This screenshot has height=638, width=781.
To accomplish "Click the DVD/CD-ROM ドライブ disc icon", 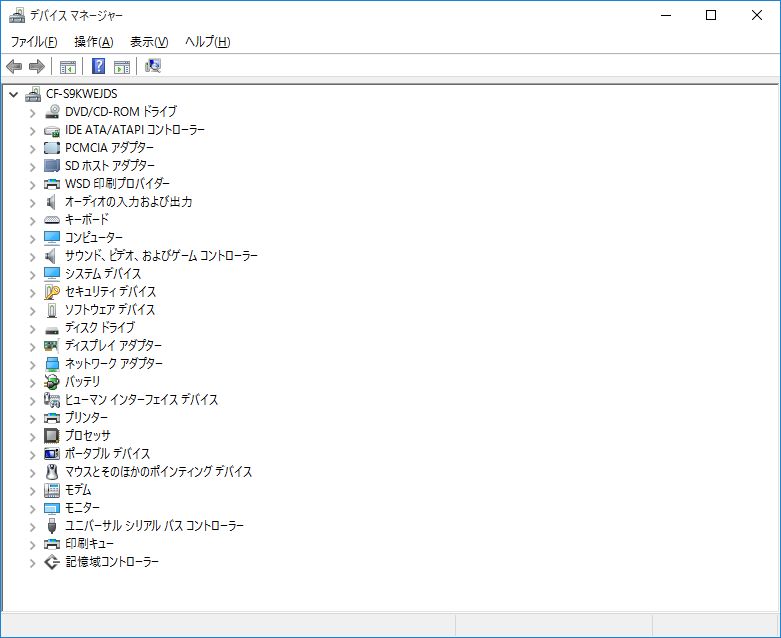I will [53, 112].
